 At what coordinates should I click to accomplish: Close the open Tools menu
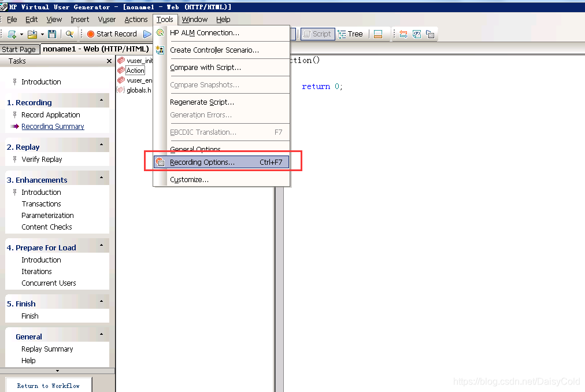tap(165, 20)
